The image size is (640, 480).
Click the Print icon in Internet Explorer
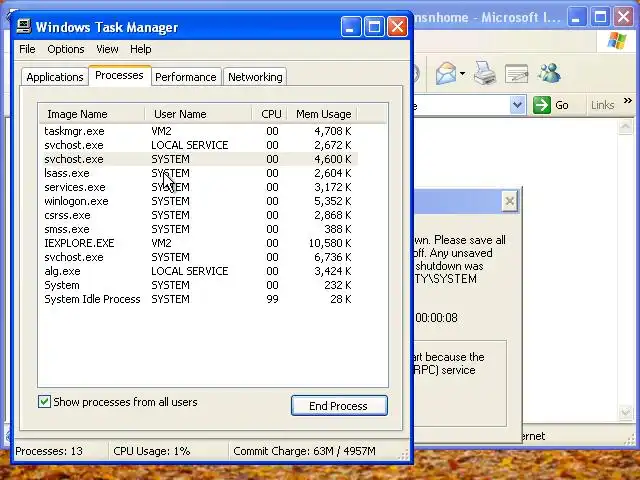pos(484,73)
